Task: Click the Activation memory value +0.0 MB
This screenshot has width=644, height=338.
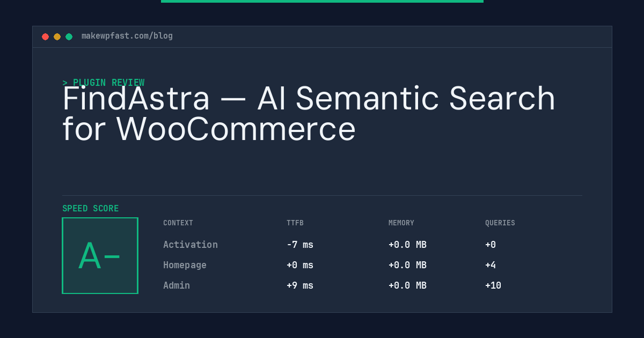Action: point(407,245)
